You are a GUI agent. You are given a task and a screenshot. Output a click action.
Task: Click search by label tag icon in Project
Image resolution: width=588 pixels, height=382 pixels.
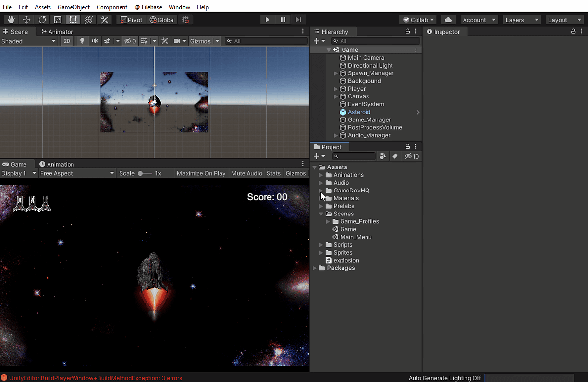pos(395,156)
